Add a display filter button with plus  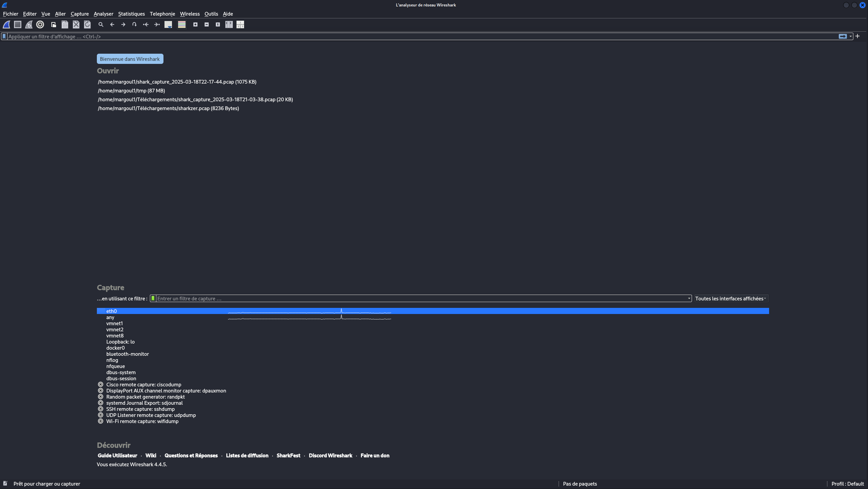857,36
